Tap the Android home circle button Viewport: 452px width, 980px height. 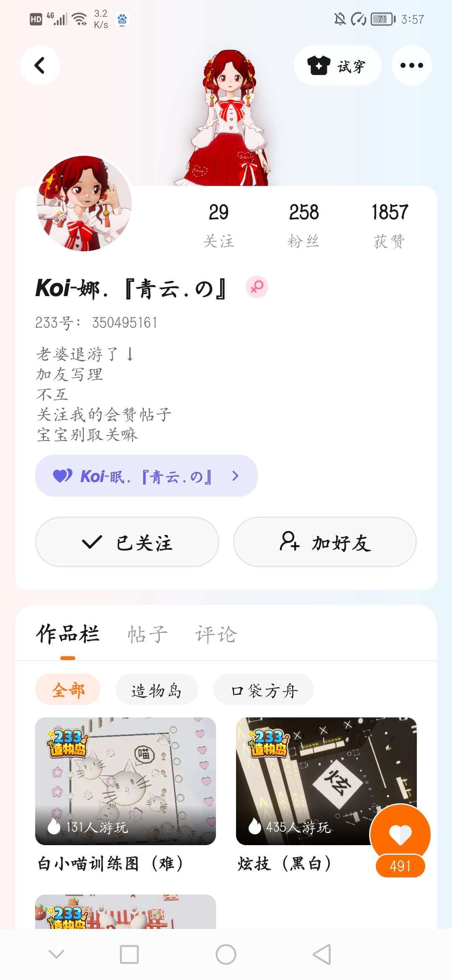[226, 954]
